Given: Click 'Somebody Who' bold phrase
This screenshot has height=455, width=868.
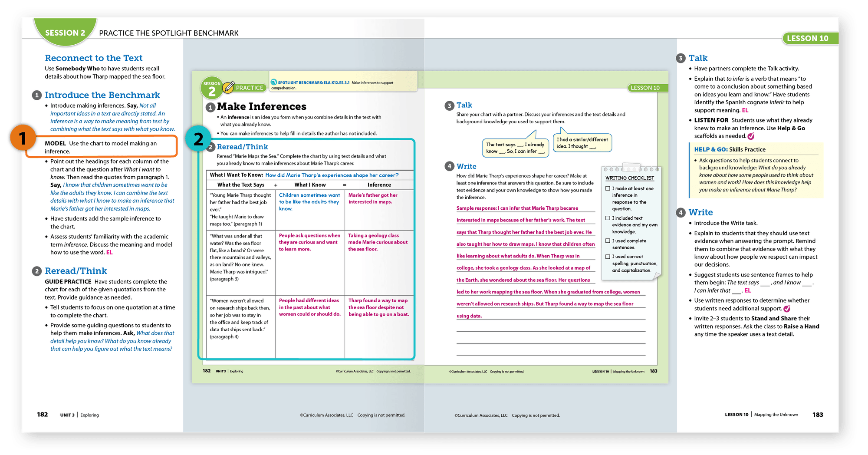Looking at the screenshot, I should point(78,69).
